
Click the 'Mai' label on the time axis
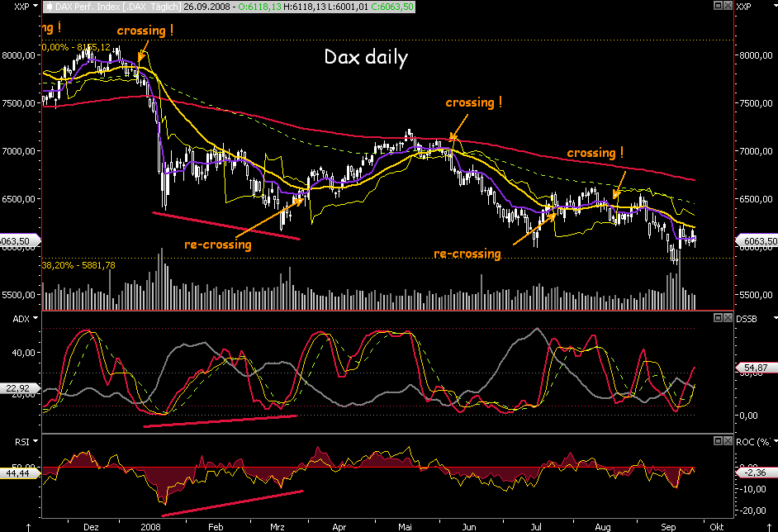point(405,527)
